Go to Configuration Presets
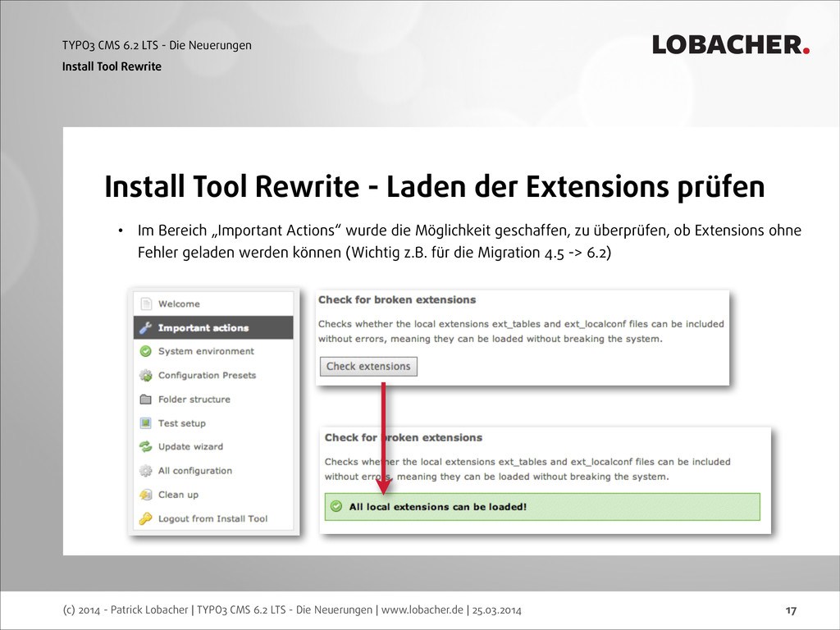The width and height of the screenshot is (840, 630). click(x=213, y=375)
